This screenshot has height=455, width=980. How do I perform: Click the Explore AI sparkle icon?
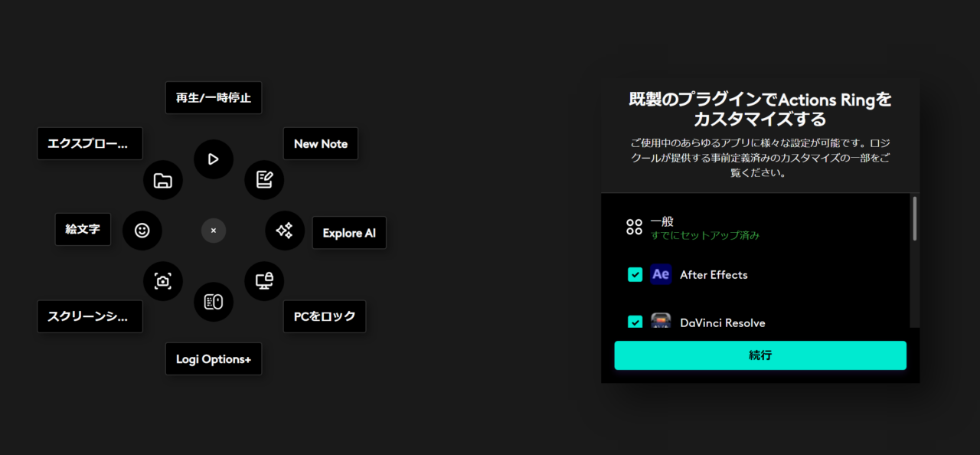285,230
